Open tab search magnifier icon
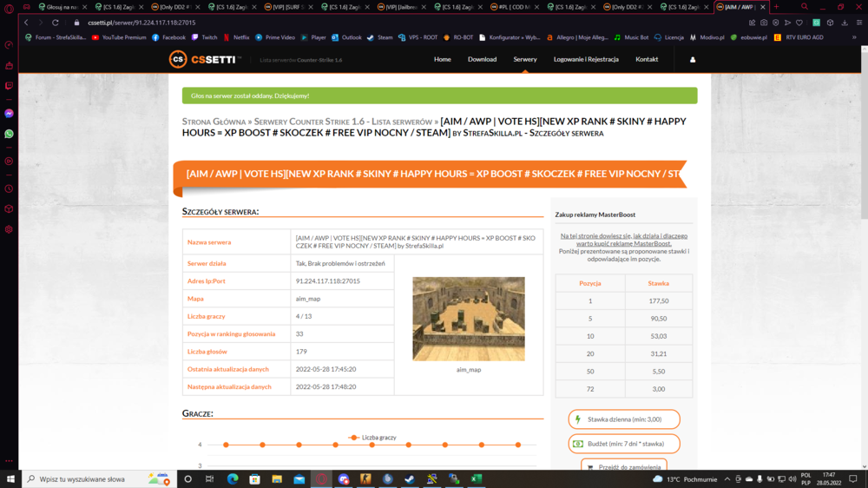 805,7
